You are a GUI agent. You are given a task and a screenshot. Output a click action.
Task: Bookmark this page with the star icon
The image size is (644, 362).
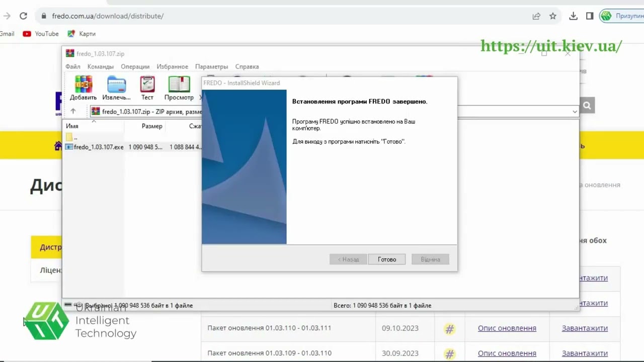(x=553, y=16)
